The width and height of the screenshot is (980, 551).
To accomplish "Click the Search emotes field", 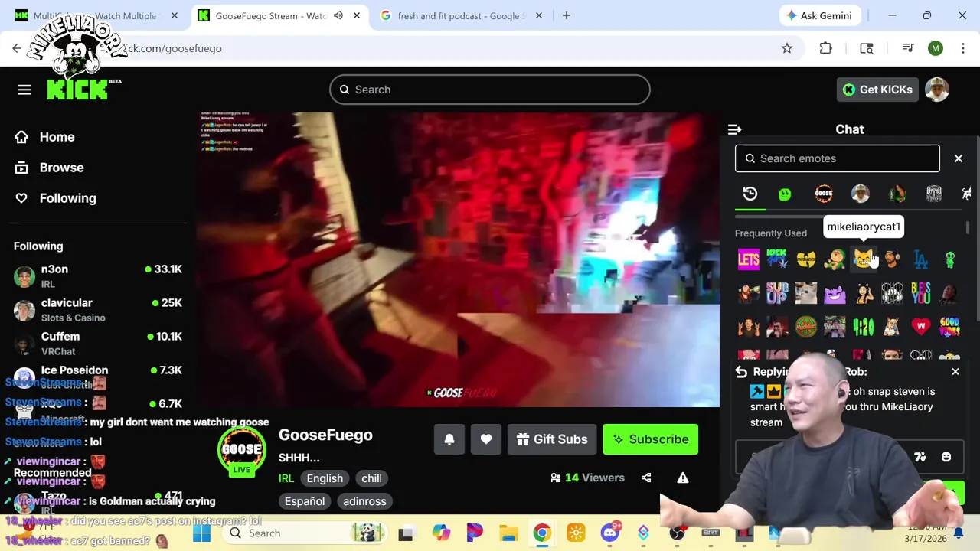I will click(837, 158).
